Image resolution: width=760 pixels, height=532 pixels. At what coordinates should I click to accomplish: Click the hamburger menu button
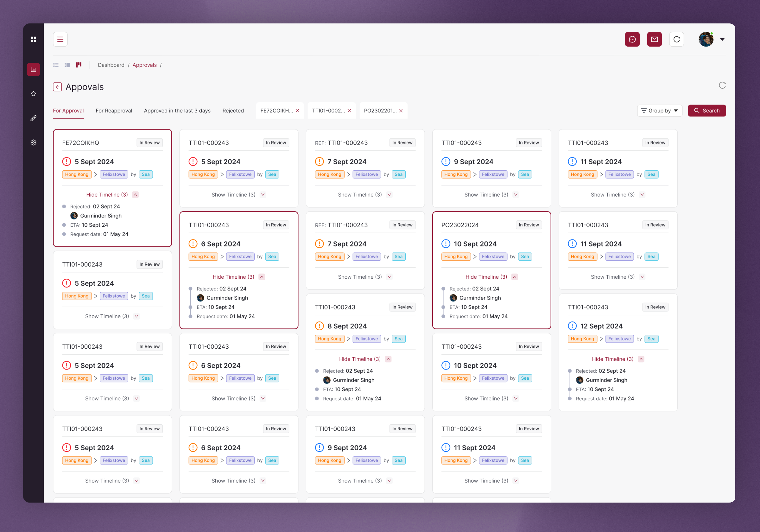pyautogui.click(x=60, y=39)
